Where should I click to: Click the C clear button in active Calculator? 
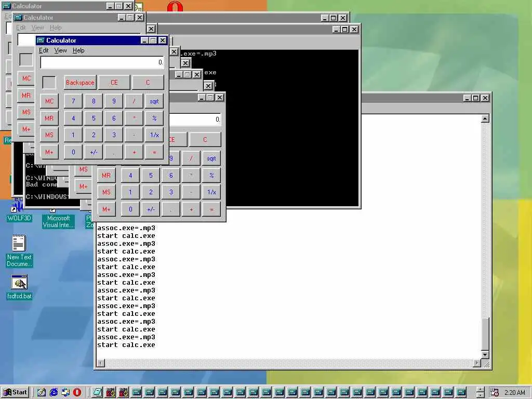(x=148, y=83)
